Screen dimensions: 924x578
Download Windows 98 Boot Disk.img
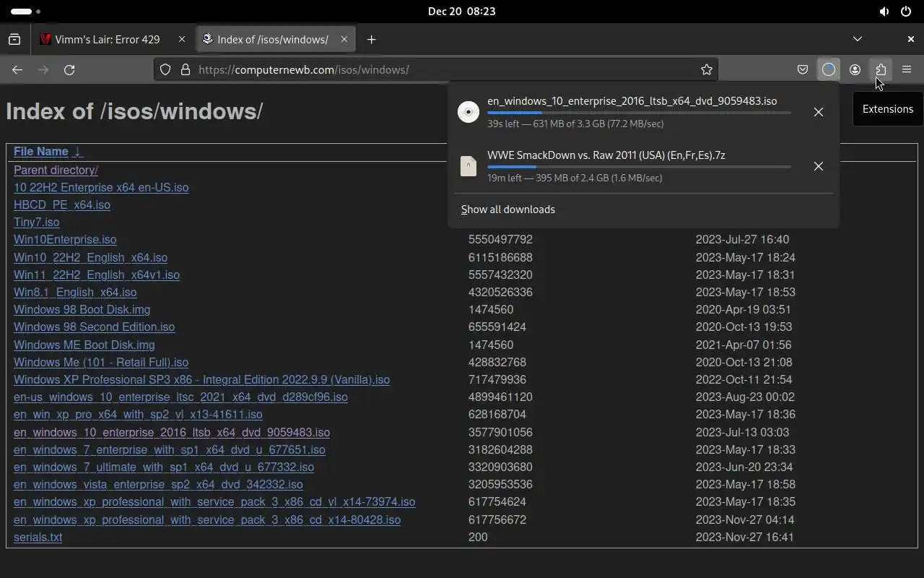[x=82, y=310]
